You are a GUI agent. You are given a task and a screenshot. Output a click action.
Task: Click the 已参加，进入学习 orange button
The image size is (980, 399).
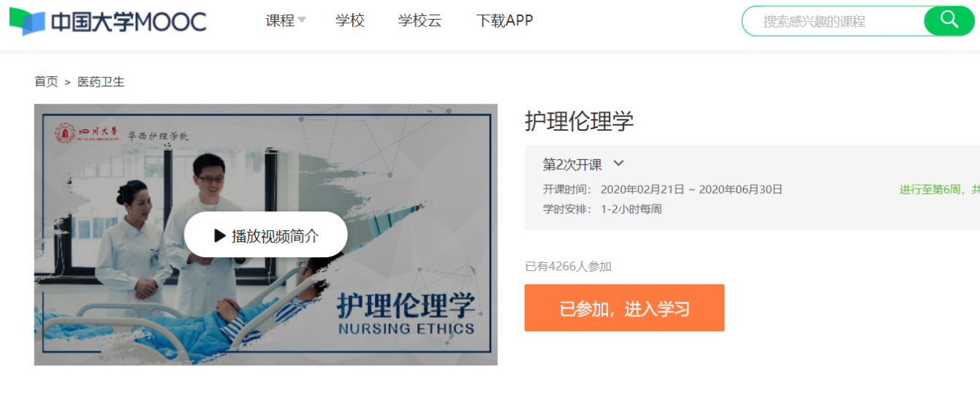click(624, 308)
